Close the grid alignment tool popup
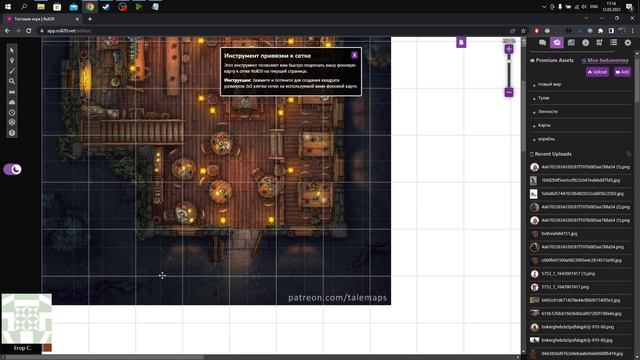The width and height of the screenshot is (640, 360). pos(354,55)
